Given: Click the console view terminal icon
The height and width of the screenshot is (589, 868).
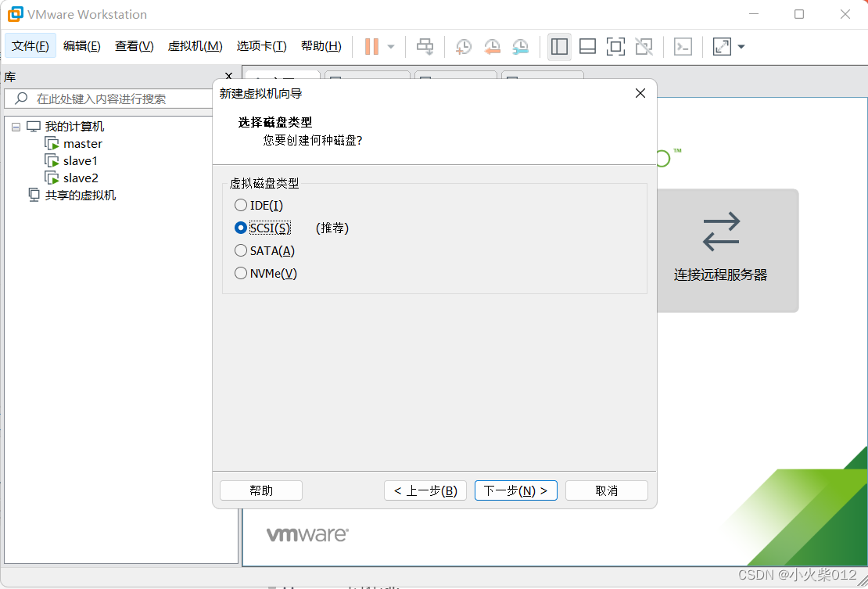Looking at the screenshot, I should (683, 46).
